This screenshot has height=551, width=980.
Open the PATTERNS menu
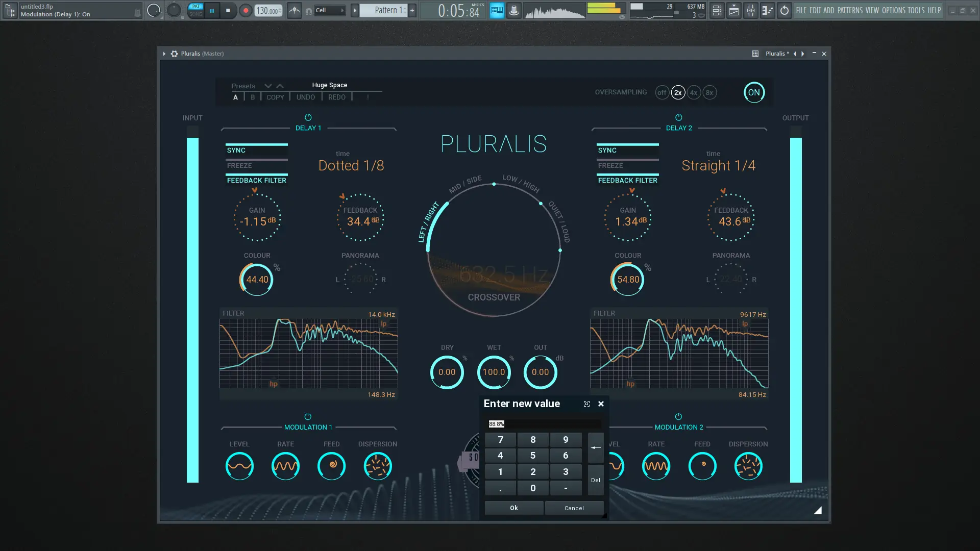(x=850, y=10)
